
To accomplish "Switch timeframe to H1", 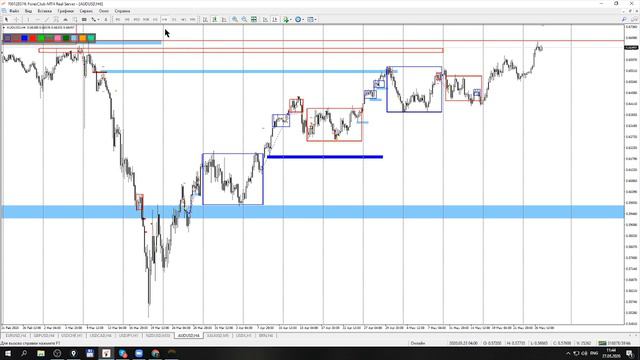I will click(155, 19).
